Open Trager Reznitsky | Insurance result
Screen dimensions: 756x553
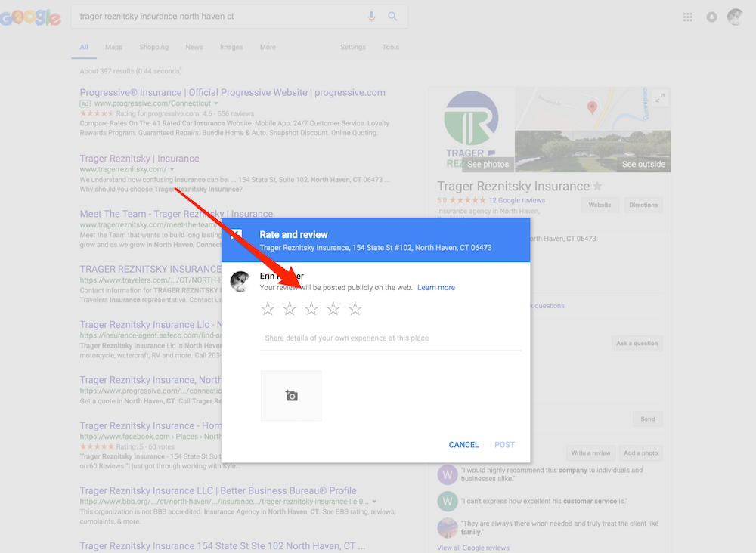pyautogui.click(x=139, y=159)
